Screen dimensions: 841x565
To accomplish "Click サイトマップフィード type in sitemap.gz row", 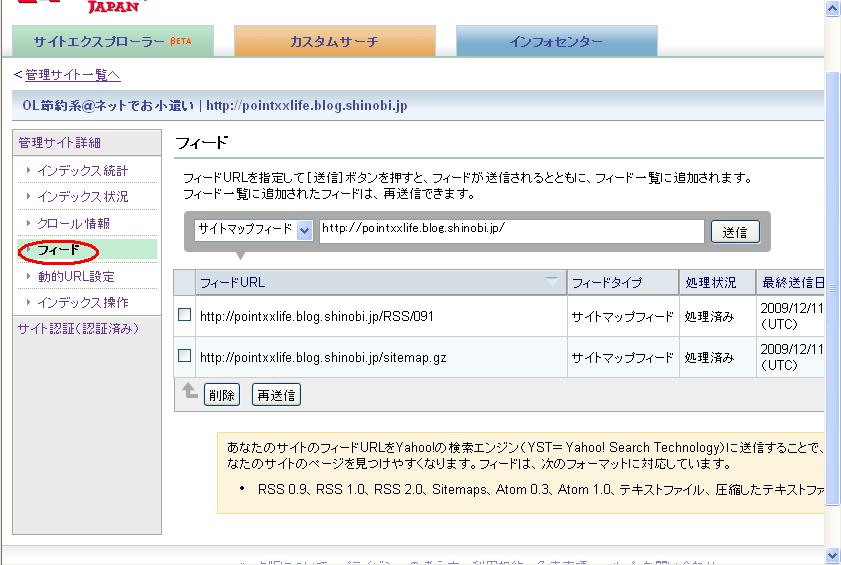I will coord(622,357).
